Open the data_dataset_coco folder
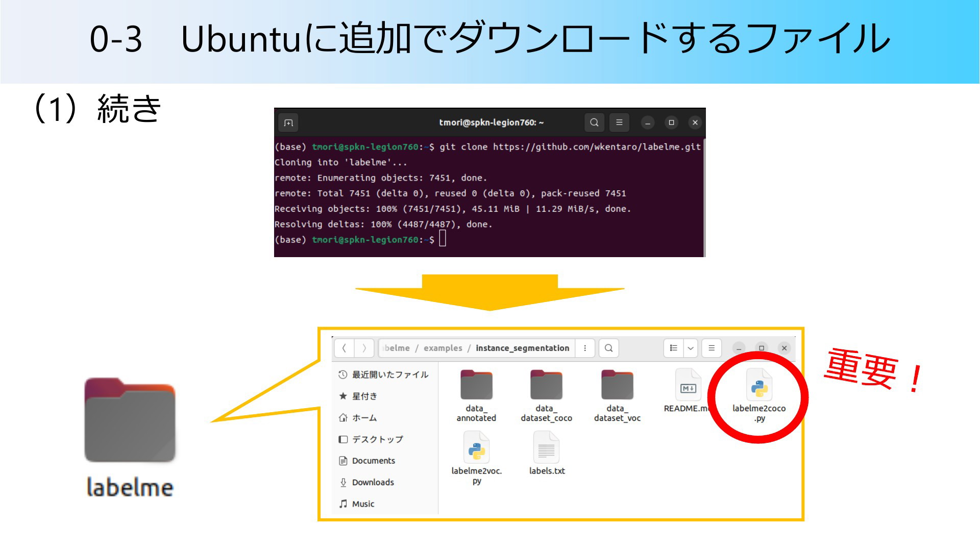Viewport: 980px width, 551px height. tap(546, 396)
